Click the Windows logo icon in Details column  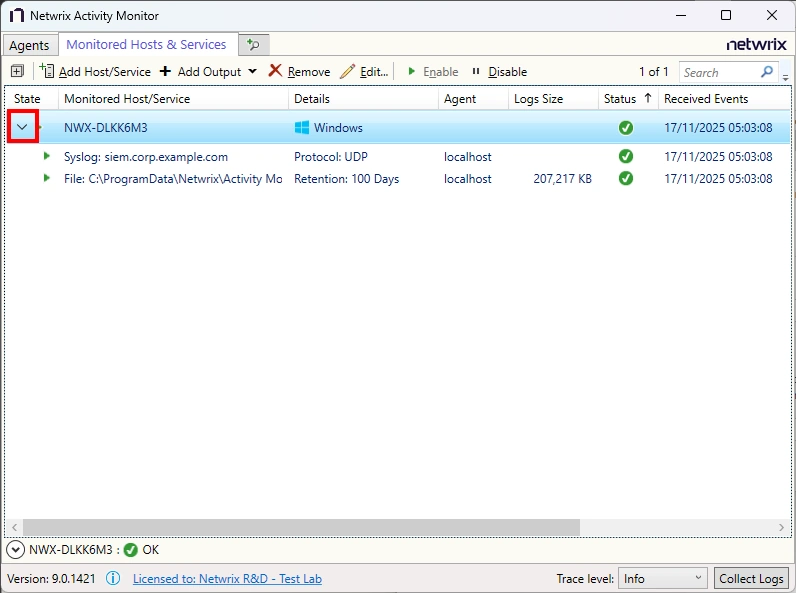tap(302, 128)
